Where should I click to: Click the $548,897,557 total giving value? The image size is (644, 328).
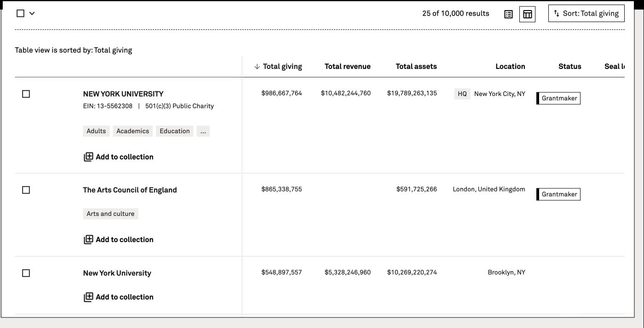tap(282, 272)
